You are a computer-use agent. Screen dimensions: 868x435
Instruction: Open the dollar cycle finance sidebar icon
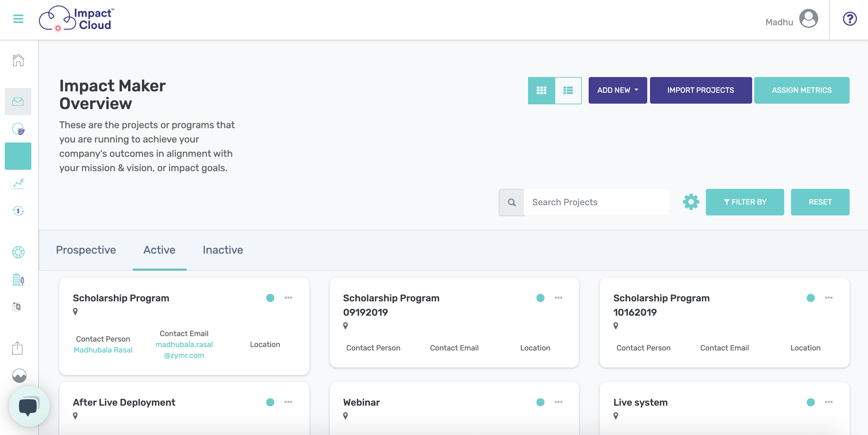pos(18,211)
